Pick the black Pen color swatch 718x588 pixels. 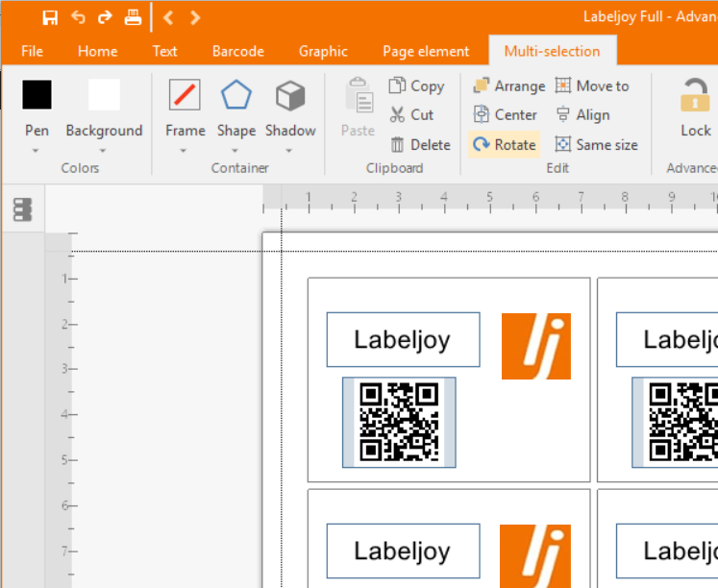[x=37, y=95]
